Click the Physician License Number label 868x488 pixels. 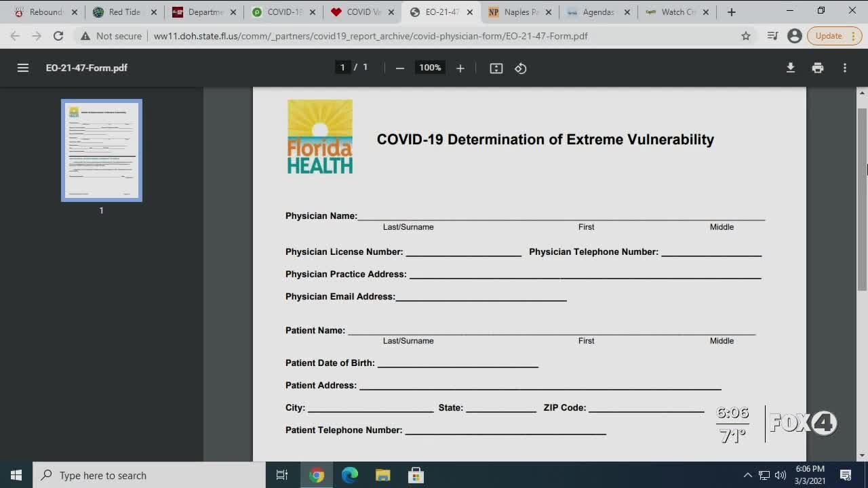coord(344,252)
